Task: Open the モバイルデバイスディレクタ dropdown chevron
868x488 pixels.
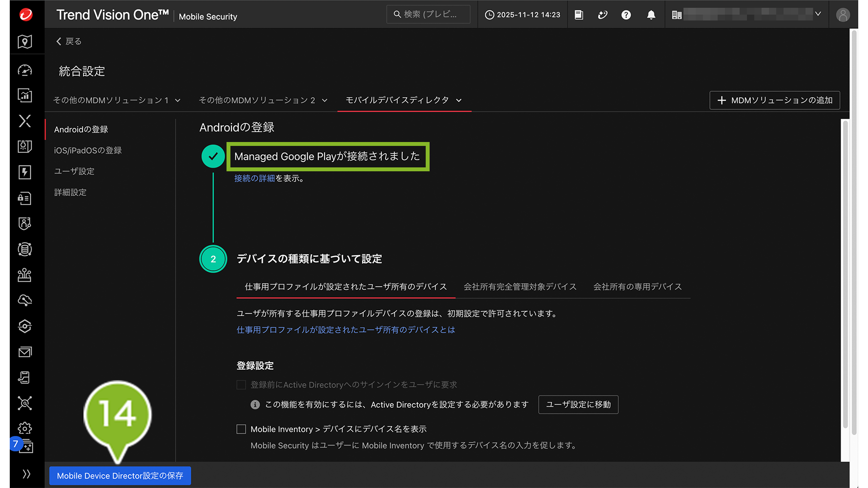Action: pyautogui.click(x=459, y=101)
